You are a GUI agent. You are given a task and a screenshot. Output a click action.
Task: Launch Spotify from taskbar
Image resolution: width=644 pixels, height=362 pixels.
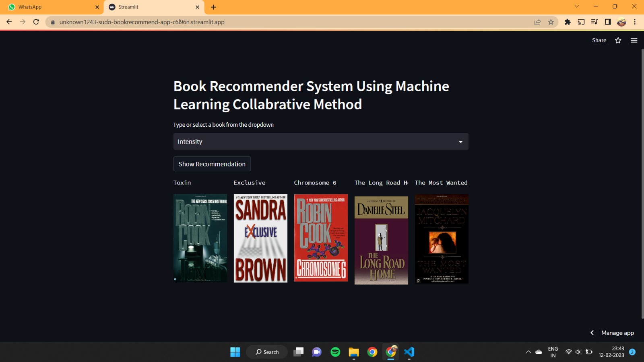[335, 352]
